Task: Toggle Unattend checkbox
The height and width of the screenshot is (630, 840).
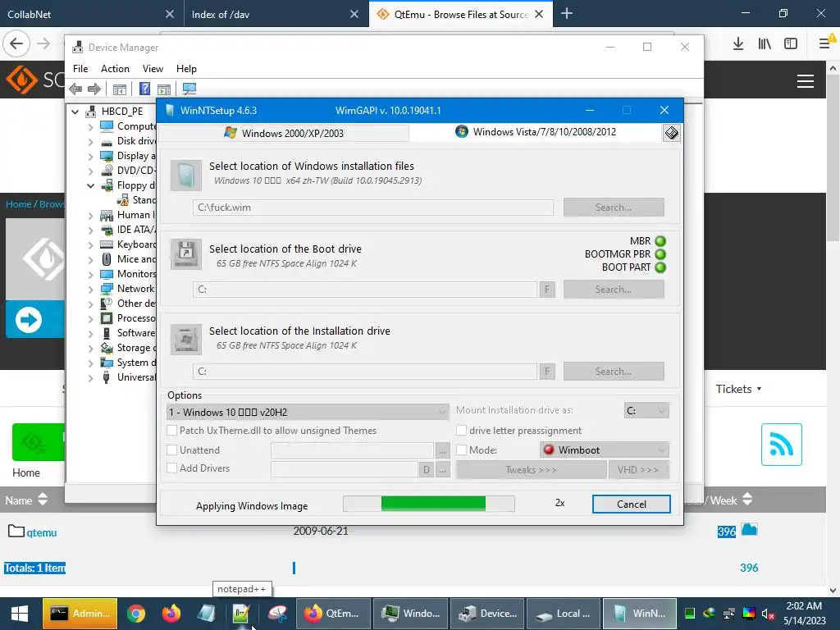Action: 172,450
